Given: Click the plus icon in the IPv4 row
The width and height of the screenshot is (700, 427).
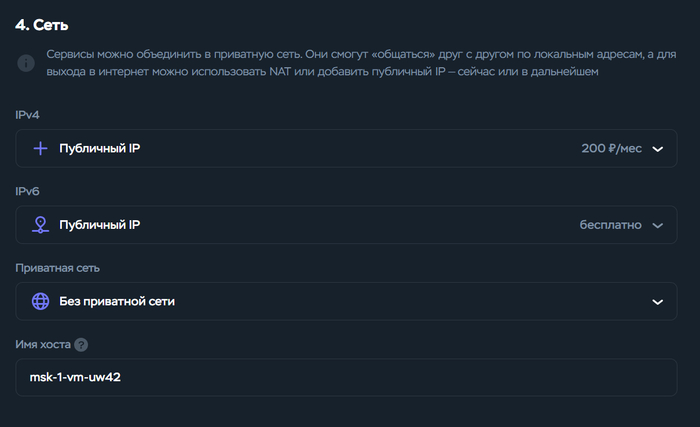Looking at the screenshot, I should click(41, 148).
